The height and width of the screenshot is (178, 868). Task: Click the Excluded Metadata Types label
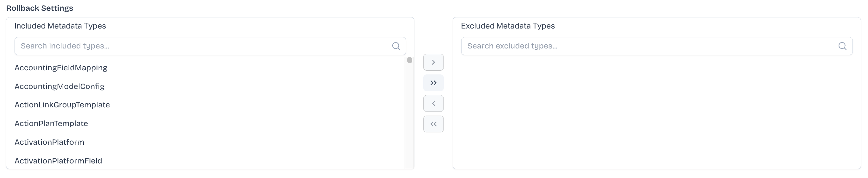pos(507,26)
